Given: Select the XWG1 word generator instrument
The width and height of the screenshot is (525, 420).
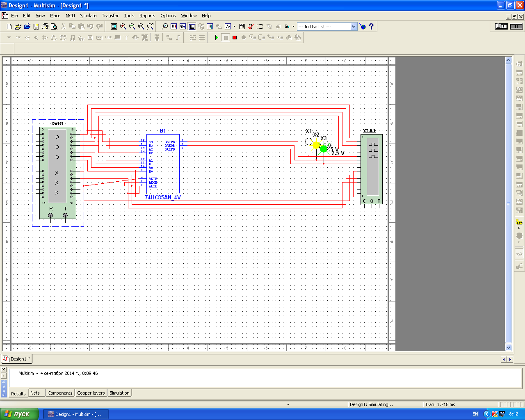Looking at the screenshot, I should (x=58, y=172).
